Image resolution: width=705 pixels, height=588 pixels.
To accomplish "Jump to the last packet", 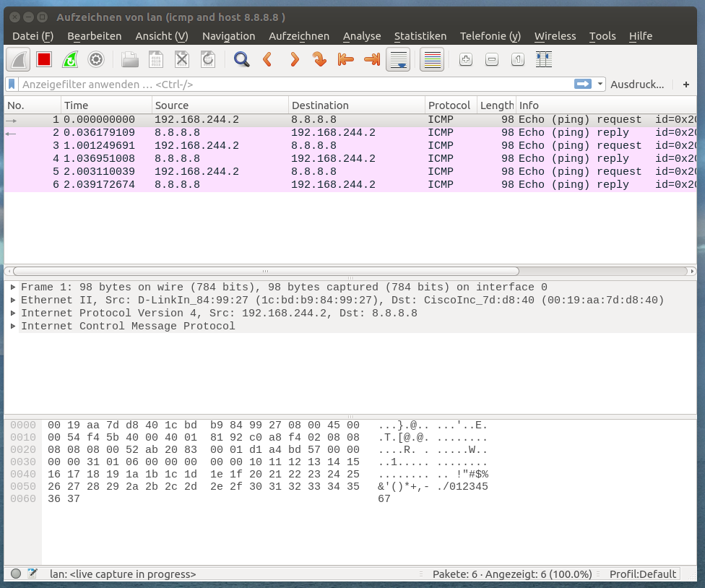I will coord(371,60).
